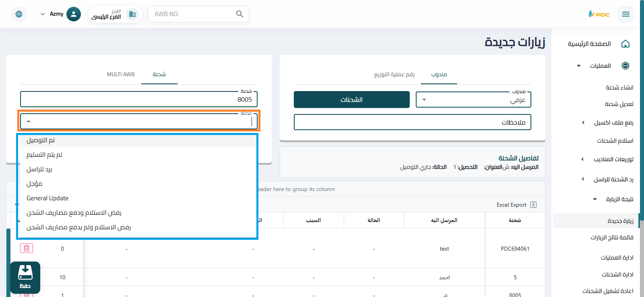Switch to رقم عملية التوزيع tab
This screenshot has height=297, width=644.
394,74
